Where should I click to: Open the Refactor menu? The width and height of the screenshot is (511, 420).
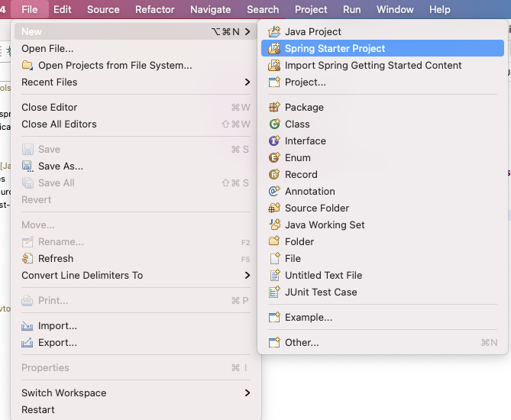(155, 9)
